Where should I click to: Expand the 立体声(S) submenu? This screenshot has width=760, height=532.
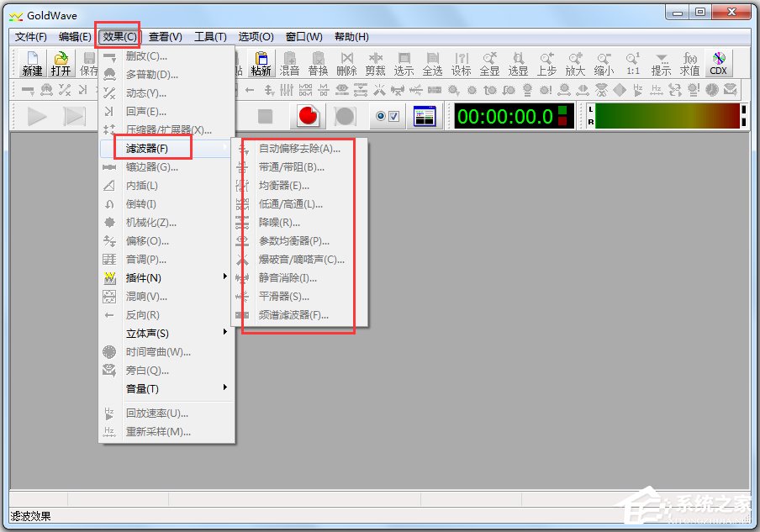tap(166, 334)
